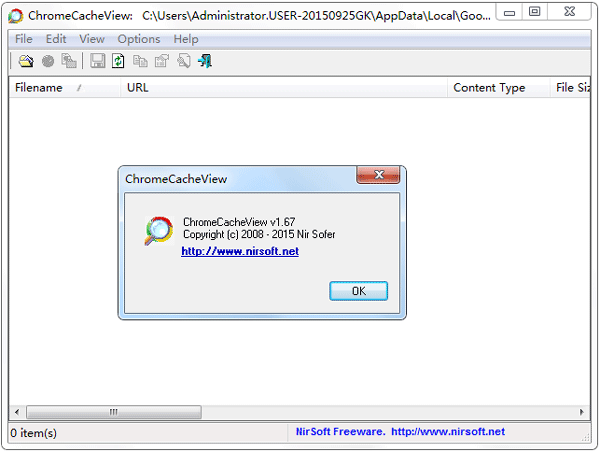
Task: Sort list by Content Type column header
Action: click(489, 88)
